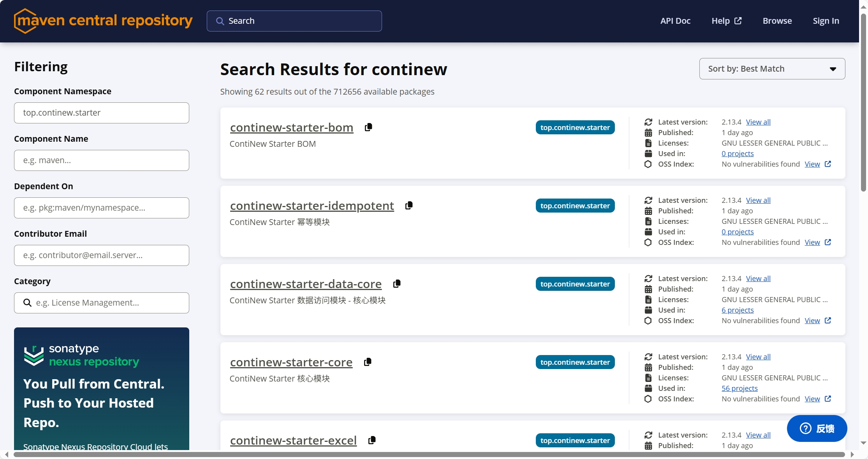Click 56 projects link for continew-starter-core
This screenshot has width=868, height=459.
point(739,388)
